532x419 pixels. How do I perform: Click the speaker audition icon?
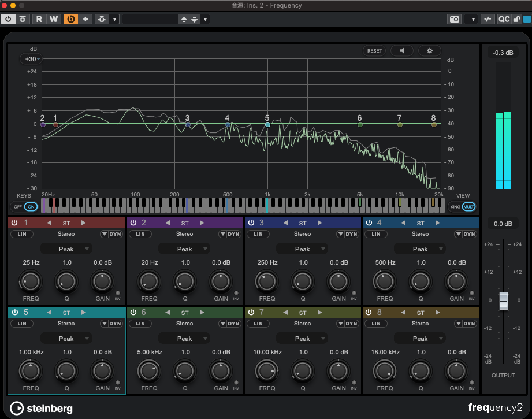pyautogui.click(x=401, y=51)
